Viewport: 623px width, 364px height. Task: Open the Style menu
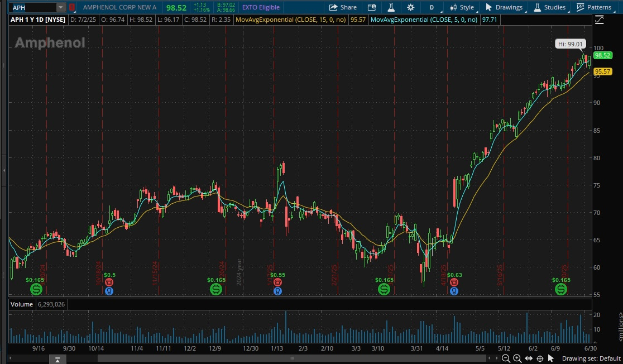click(x=462, y=7)
